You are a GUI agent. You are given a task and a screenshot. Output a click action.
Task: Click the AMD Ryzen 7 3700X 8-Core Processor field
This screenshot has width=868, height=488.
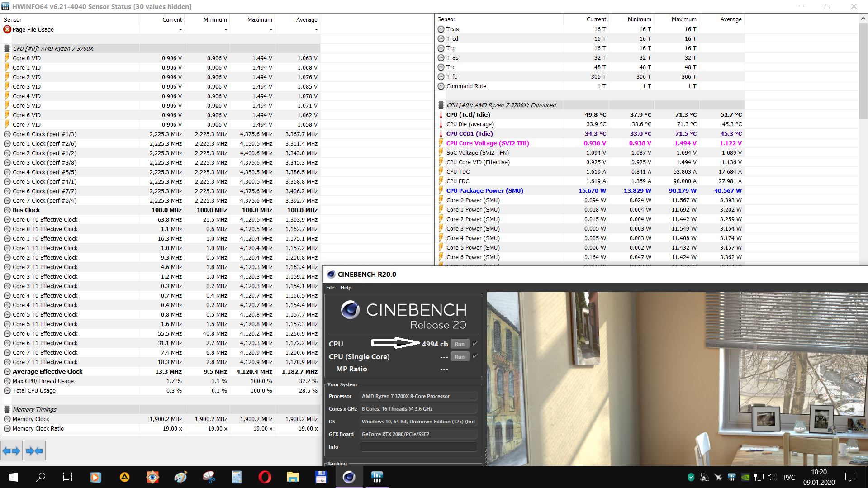[418, 396]
